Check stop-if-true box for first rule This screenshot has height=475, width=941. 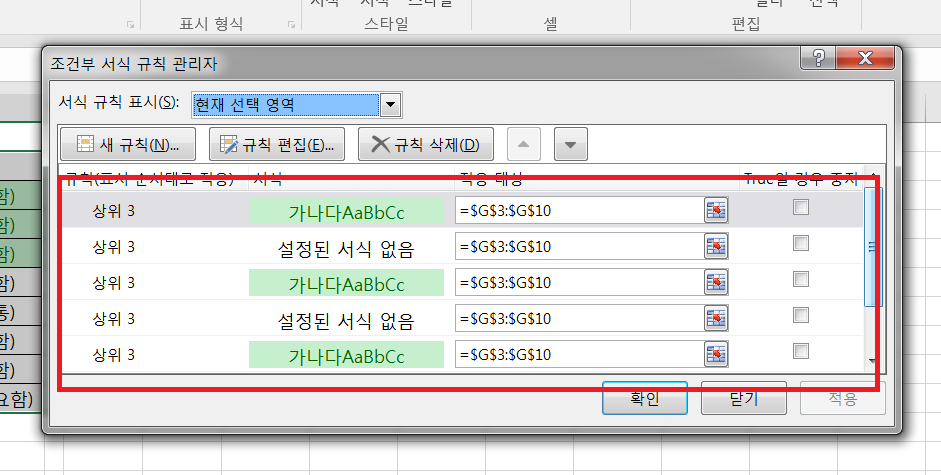click(801, 208)
